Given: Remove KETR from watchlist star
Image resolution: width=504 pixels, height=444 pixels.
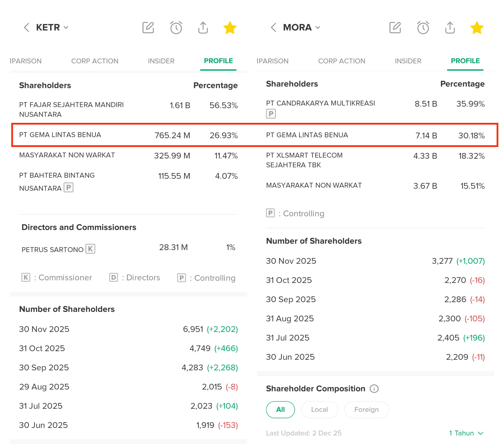Looking at the screenshot, I should (230, 27).
